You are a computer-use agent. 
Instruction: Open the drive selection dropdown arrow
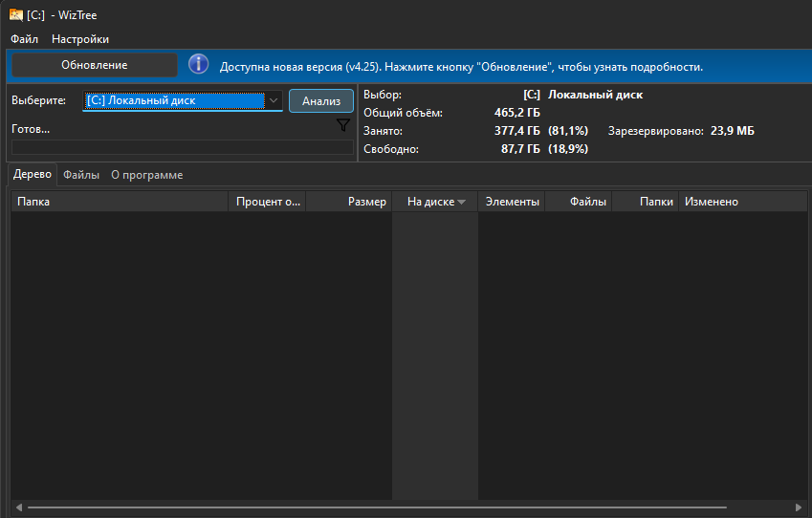point(274,100)
